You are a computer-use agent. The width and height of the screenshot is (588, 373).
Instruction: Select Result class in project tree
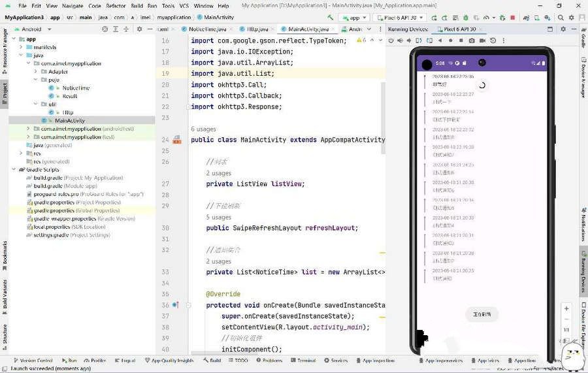(69, 96)
